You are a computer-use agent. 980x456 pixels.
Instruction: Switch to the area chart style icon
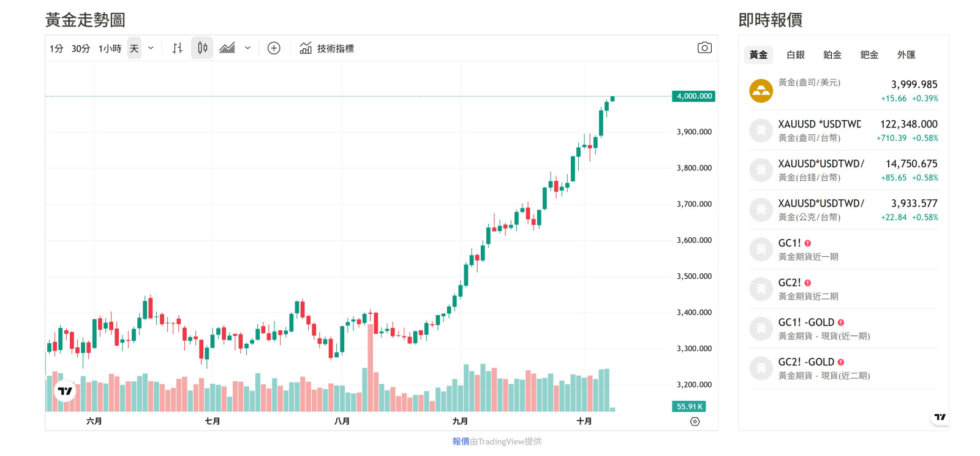[227, 48]
